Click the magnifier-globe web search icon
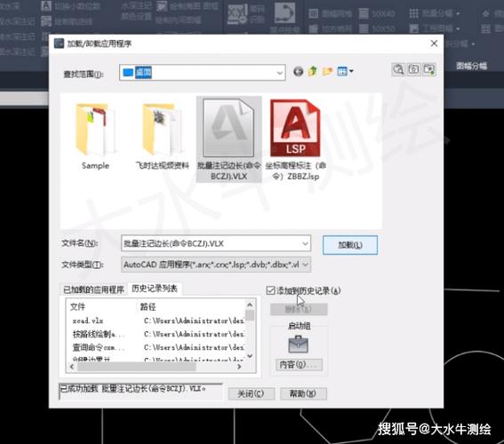504x444 pixels. [x=398, y=69]
